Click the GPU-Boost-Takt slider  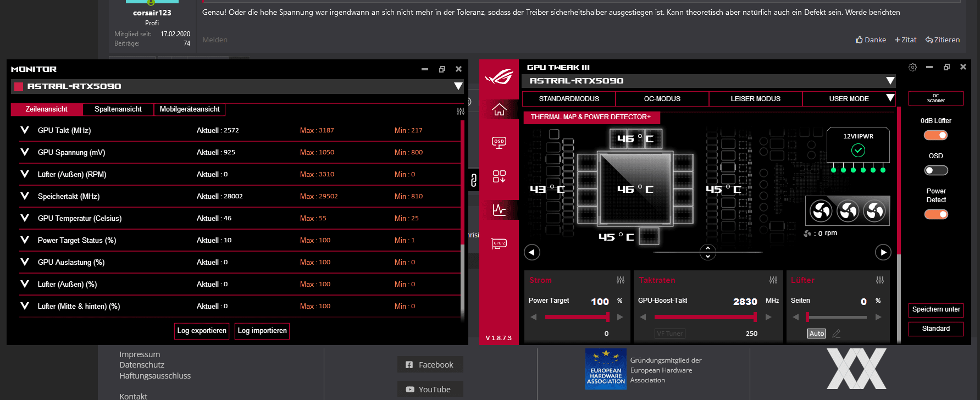706,317
